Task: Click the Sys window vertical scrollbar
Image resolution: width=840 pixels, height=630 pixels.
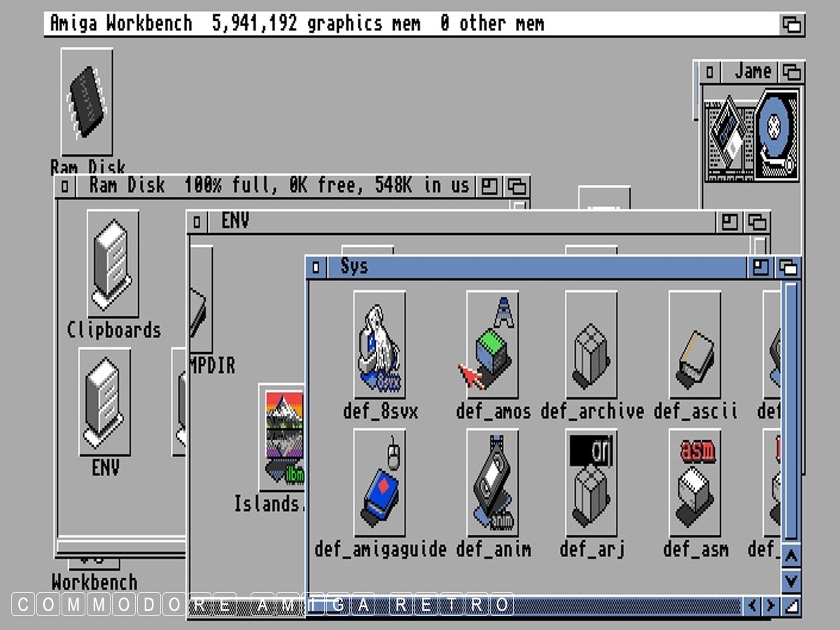Action: click(790, 413)
